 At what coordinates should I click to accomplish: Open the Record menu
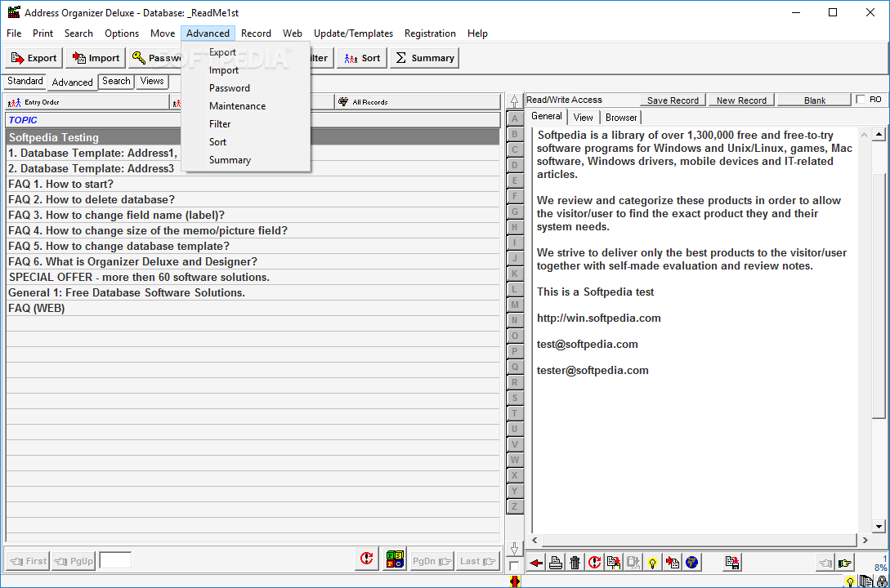pos(256,33)
